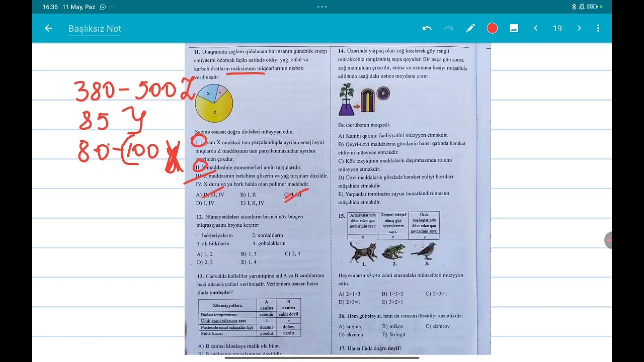Tap the clock showing 16:36
This screenshot has height=362, width=644.
click(x=50, y=7)
